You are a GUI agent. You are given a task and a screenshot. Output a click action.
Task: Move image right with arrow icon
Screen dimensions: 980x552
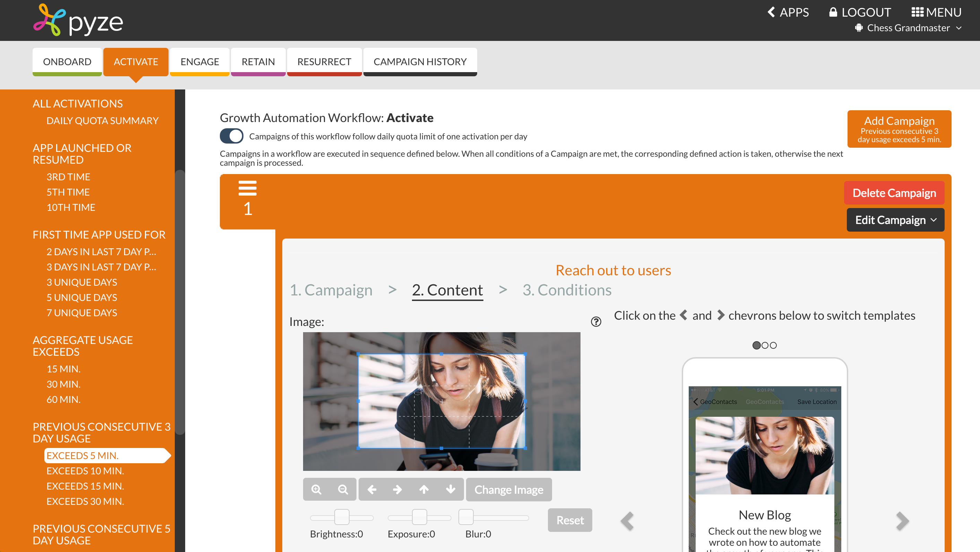[397, 489]
